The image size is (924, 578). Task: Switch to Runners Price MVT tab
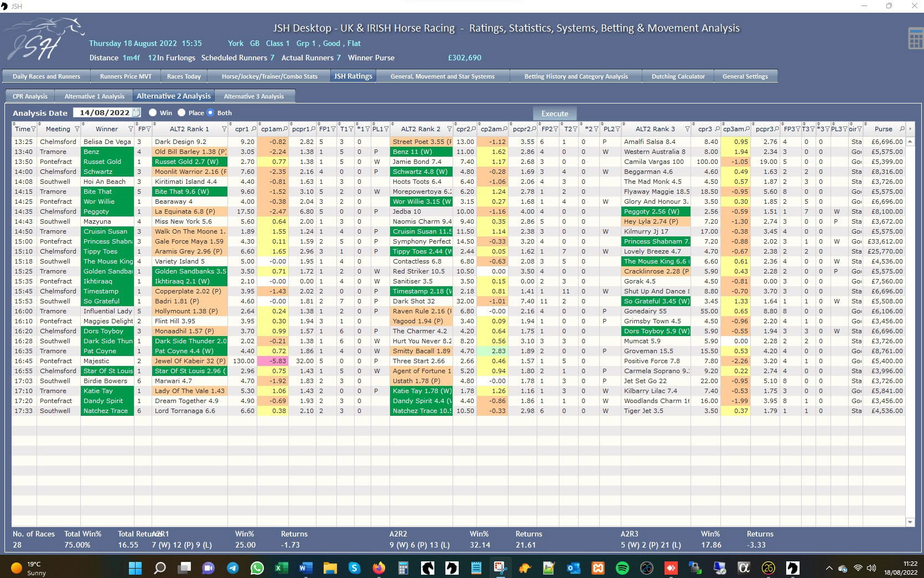tap(126, 76)
